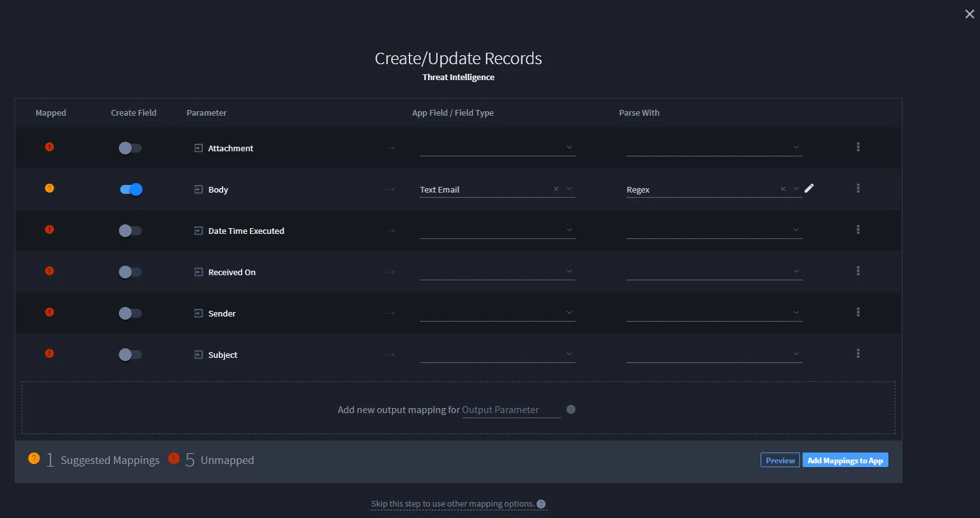Viewport: 980px width, 518px height.
Task: Click the Received On parameter label
Action: tap(232, 272)
